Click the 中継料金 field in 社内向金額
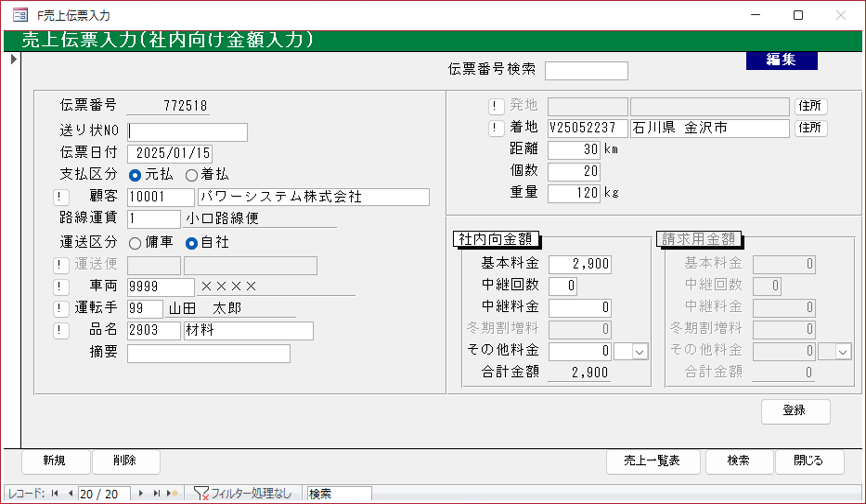 (x=580, y=307)
